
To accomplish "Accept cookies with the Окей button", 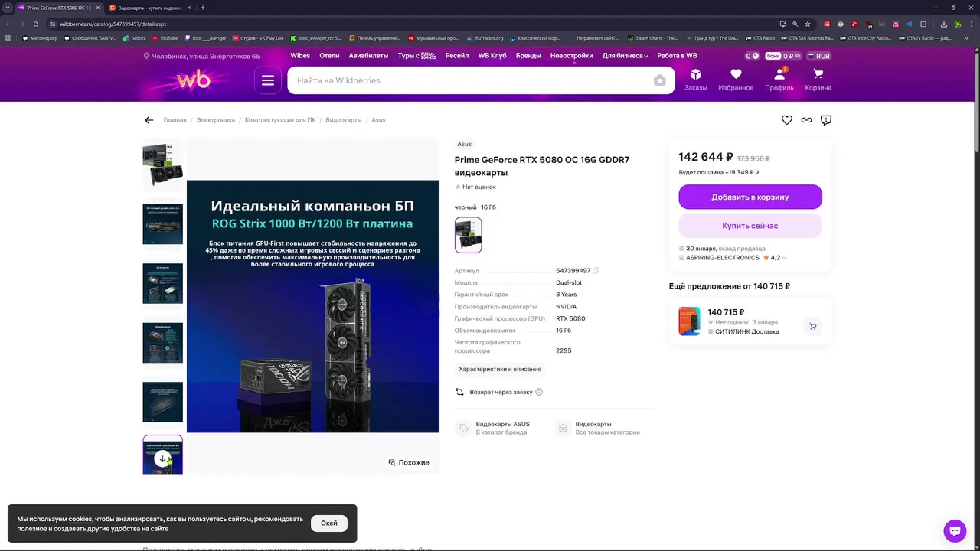I will pos(329,523).
